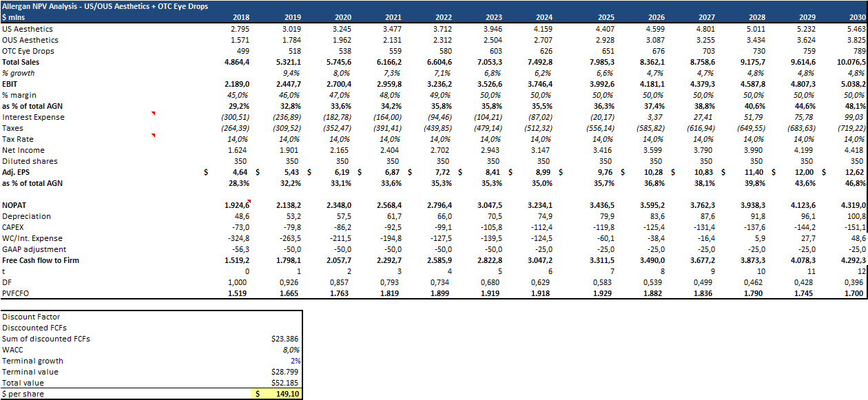Viewport: 868px width, 400px height.
Task: Click the 'Sum of discounted FCFs' label
Action: 46,338
